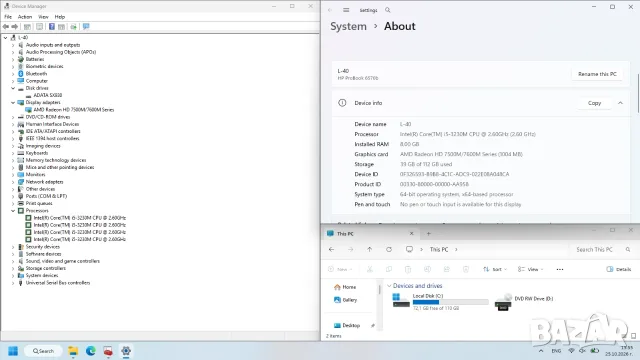The height and width of the screenshot is (360, 640).
Task: Select the ADATA SX930 disk drive
Action: 47,95
